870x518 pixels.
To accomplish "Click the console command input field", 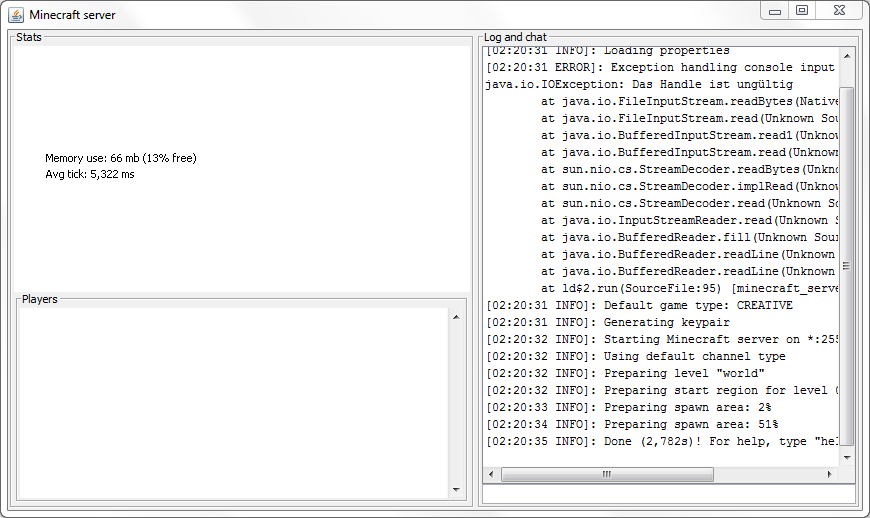I will (669, 494).
